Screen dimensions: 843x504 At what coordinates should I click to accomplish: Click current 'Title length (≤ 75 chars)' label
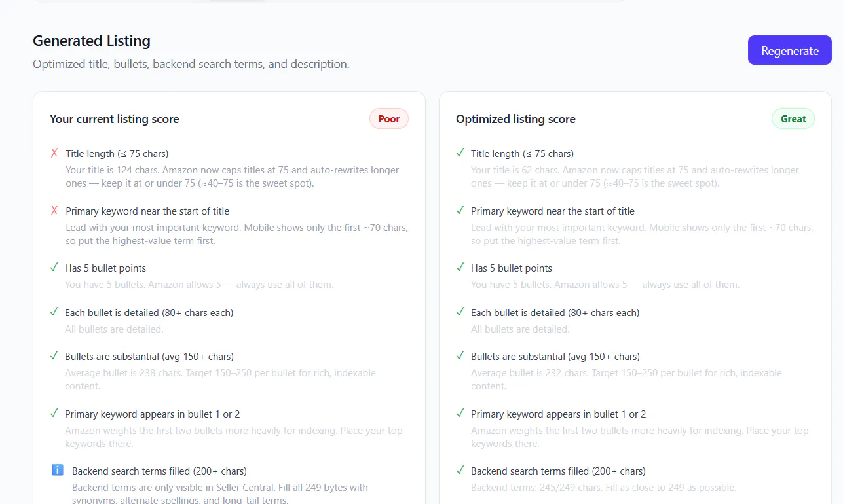coord(117,154)
